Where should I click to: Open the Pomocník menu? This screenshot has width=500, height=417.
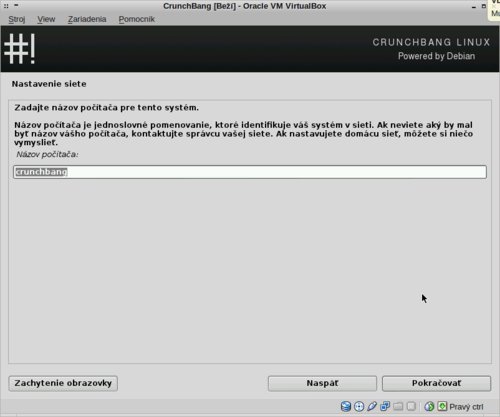(x=136, y=19)
